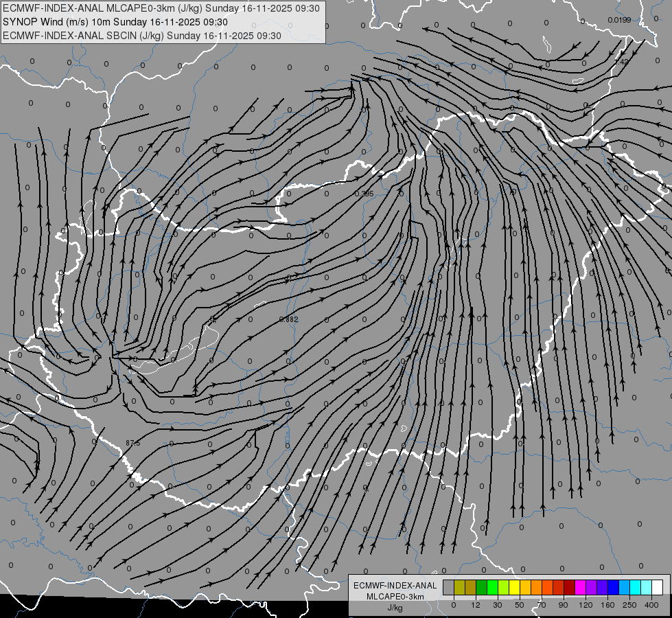Image resolution: width=672 pixels, height=618 pixels.
Task: Click the 0.395 value on the map
Action: click(364, 194)
